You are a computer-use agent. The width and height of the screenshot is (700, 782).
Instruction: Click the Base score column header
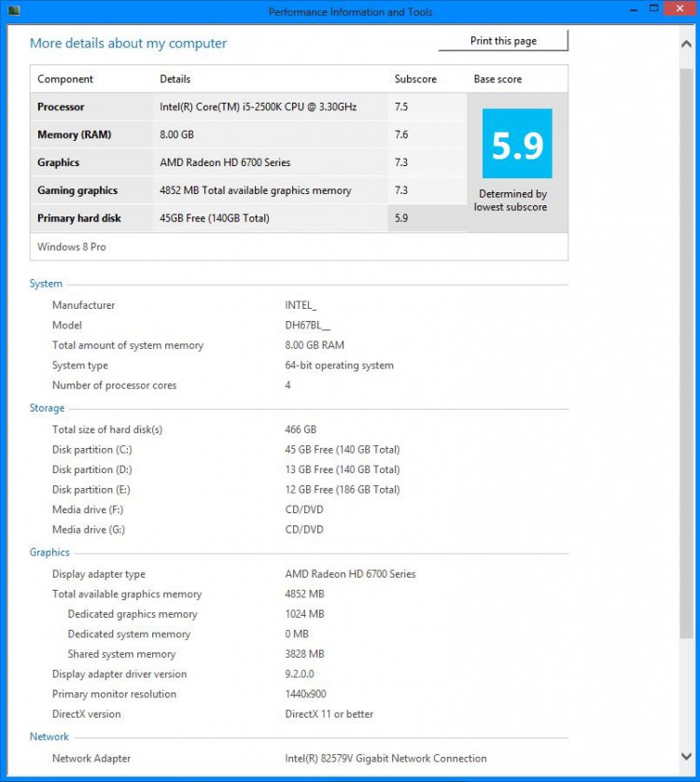click(x=497, y=78)
